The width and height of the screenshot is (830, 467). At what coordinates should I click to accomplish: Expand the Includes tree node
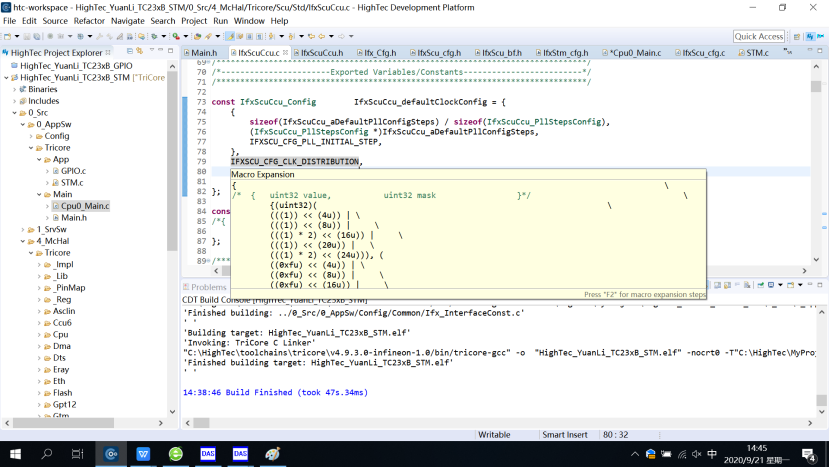[15, 101]
